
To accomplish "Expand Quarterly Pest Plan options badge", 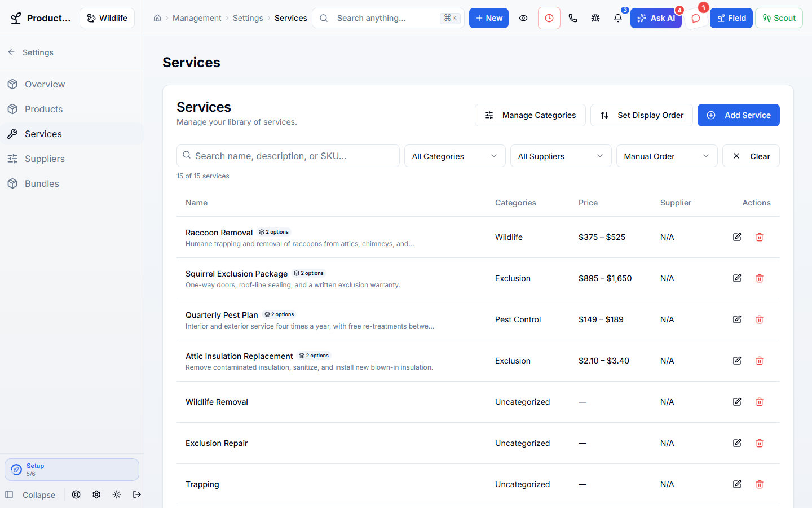I will point(279,314).
